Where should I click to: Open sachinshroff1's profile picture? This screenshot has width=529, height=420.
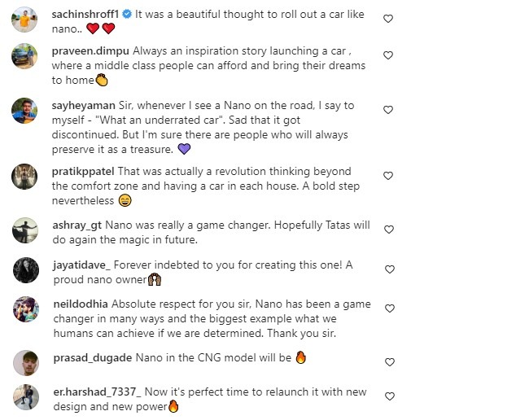click(24, 20)
